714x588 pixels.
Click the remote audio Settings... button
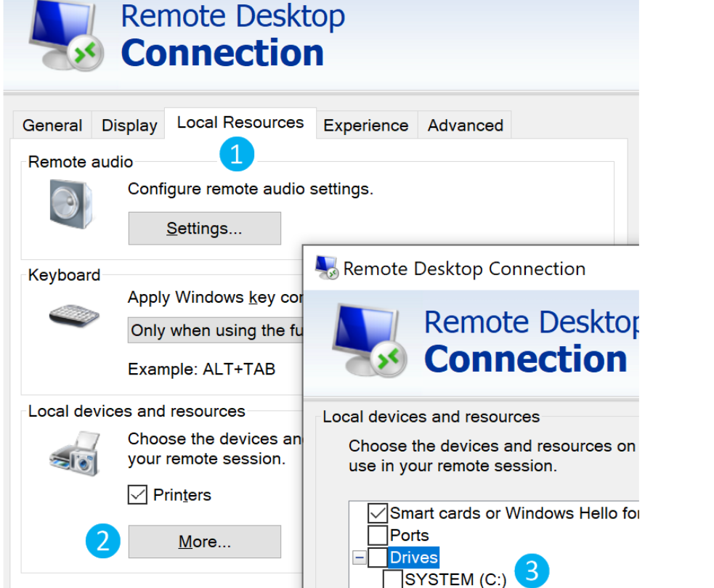click(x=204, y=228)
